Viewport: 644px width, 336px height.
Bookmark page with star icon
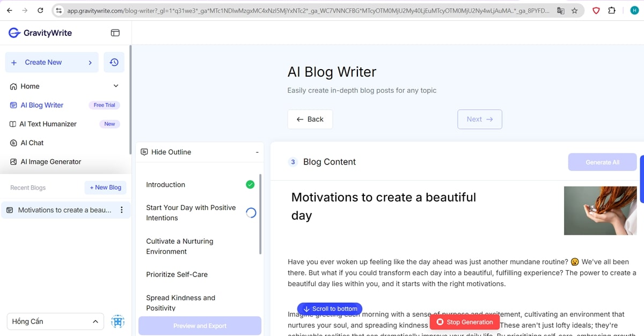pos(574,10)
